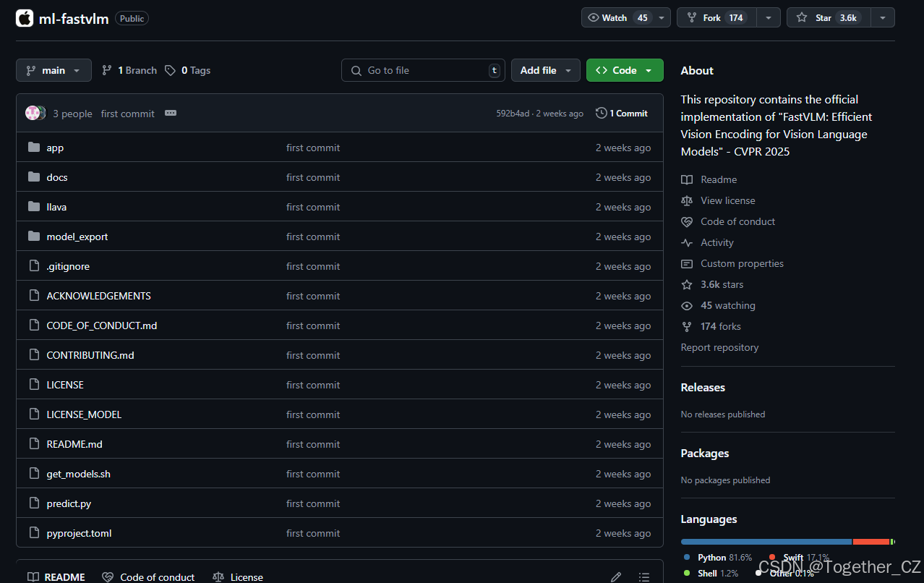This screenshot has height=583, width=924.
Task: Click the first commit message in header bar
Action: pyautogui.click(x=128, y=114)
